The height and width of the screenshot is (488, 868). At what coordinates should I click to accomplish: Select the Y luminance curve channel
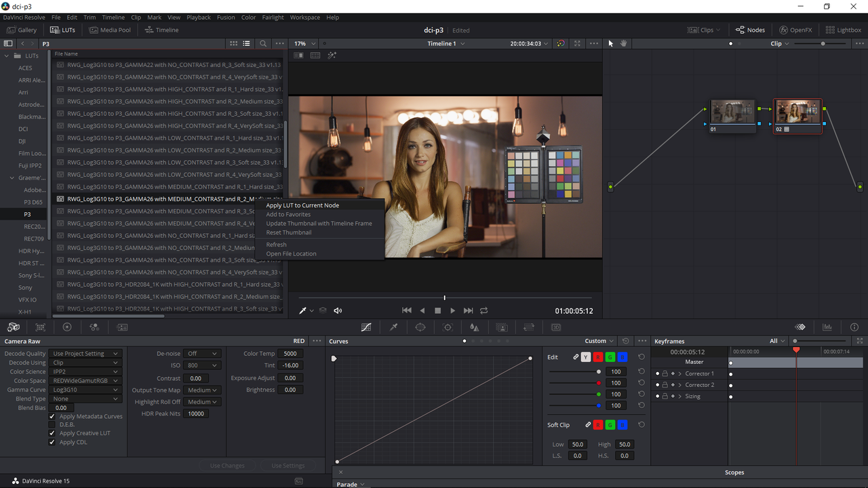click(x=586, y=357)
